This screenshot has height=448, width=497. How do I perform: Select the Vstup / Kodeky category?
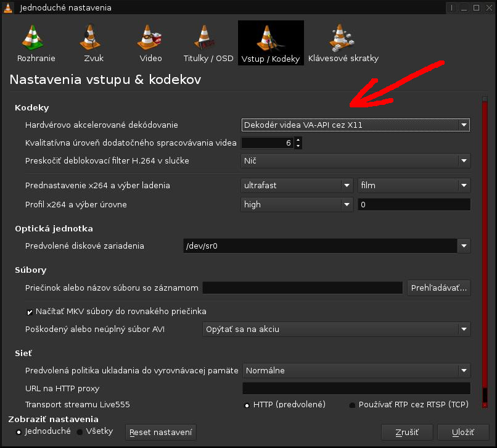(x=271, y=43)
